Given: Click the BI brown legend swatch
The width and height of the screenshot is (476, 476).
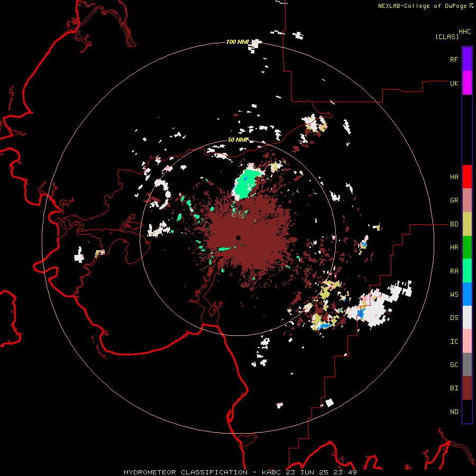Looking at the screenshot, I should tap(467, 388).
